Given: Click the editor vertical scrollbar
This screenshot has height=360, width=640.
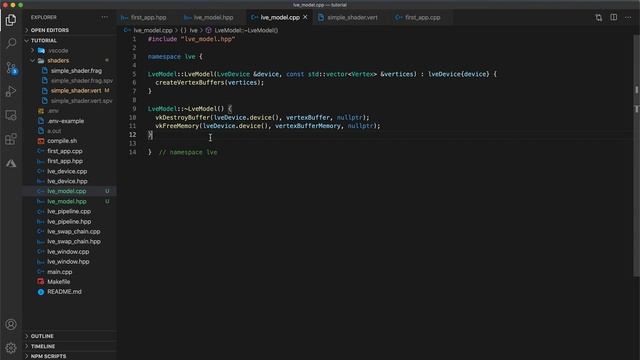Looking at the screenshot, I should point(636,155).
